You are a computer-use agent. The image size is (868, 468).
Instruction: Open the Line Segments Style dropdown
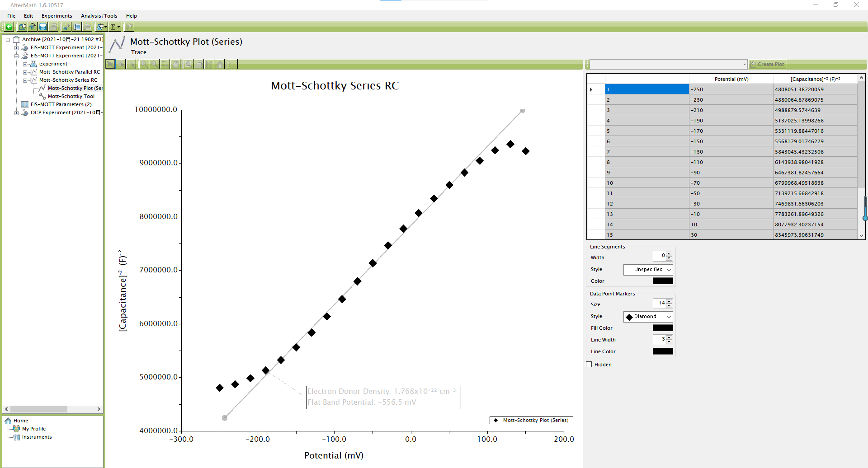(648, 270)
